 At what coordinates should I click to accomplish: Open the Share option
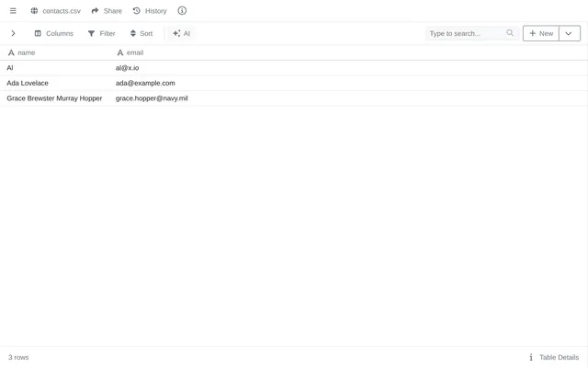107,11
